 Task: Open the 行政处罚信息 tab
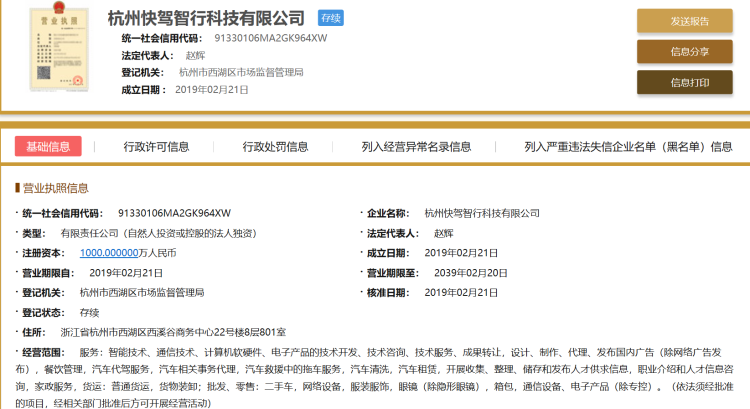point(275,146)
